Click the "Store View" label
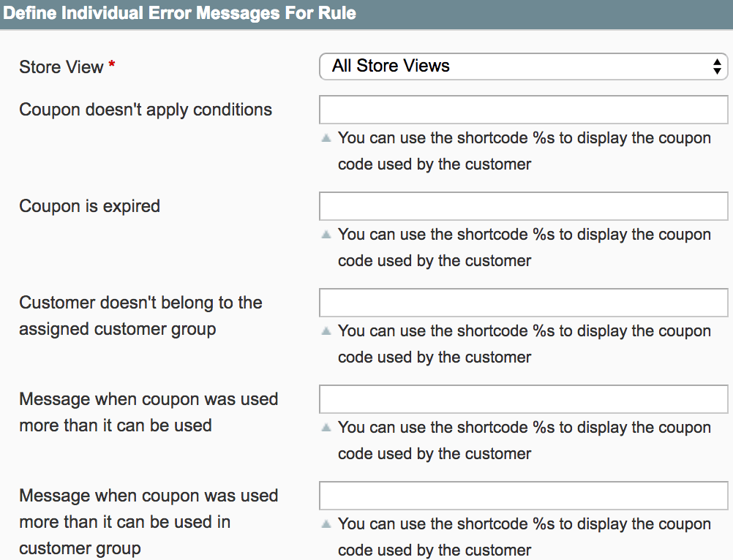Image resolution: width=733 pixels, height=560 pixels. click(61, 67)
